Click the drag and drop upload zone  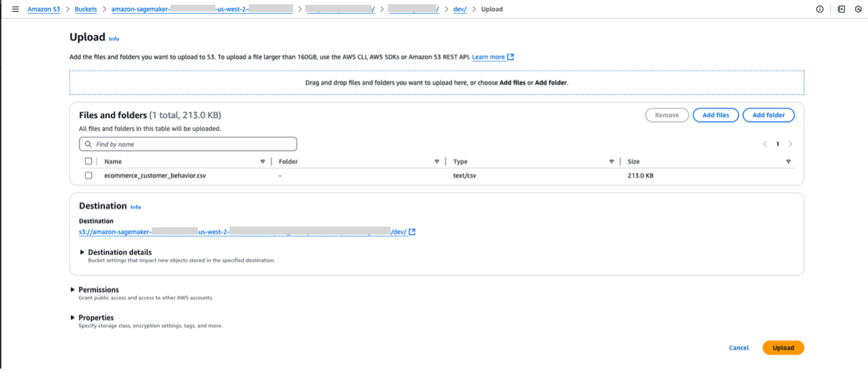click(437, 83)
